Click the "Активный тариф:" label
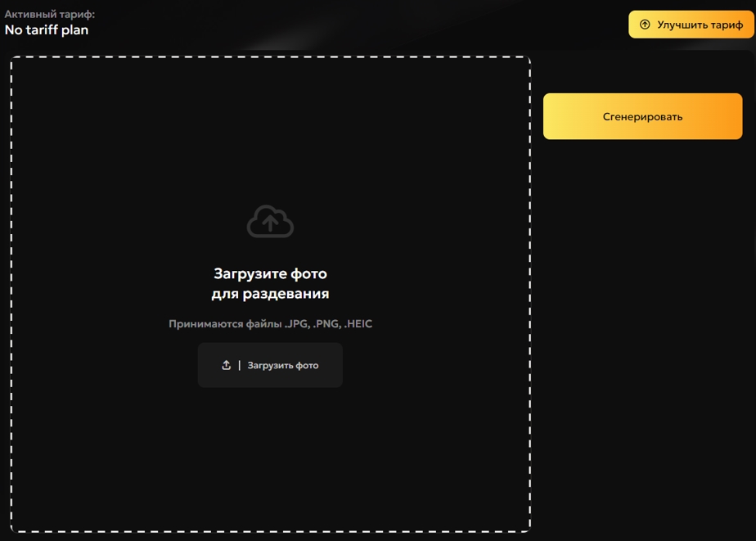This screenshot has width=756, height=541. (50, 14)
